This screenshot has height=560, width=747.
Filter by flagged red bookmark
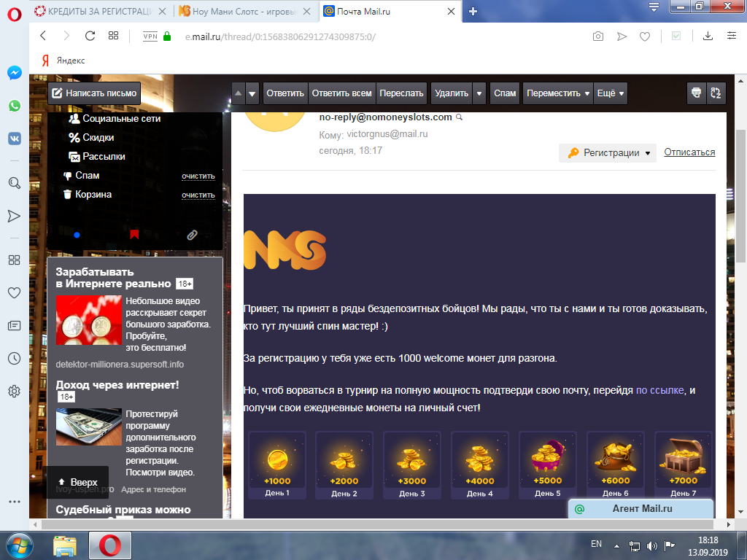tap(134, 234)
